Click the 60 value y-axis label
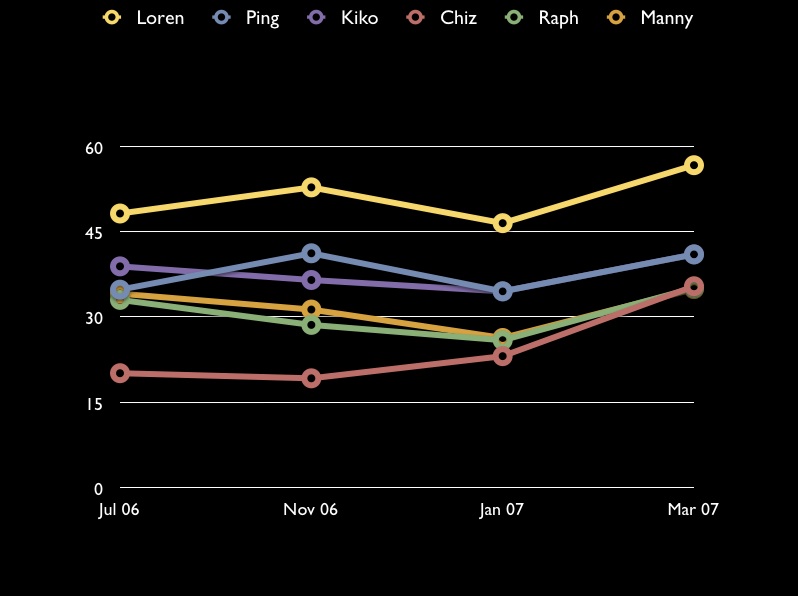Screen dimensions: 798x596 coord(94,148)
